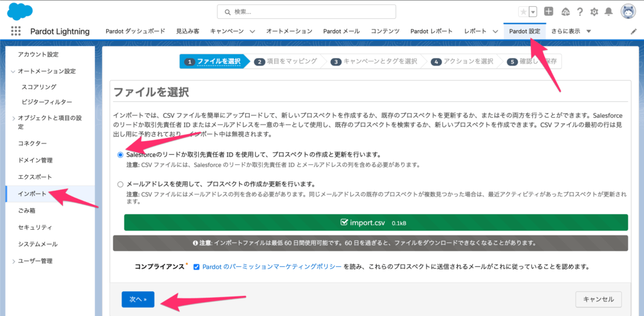The image size is (644, 316).
Task: Open the 見込み客 tab
Action: click(x=187, y=31)
